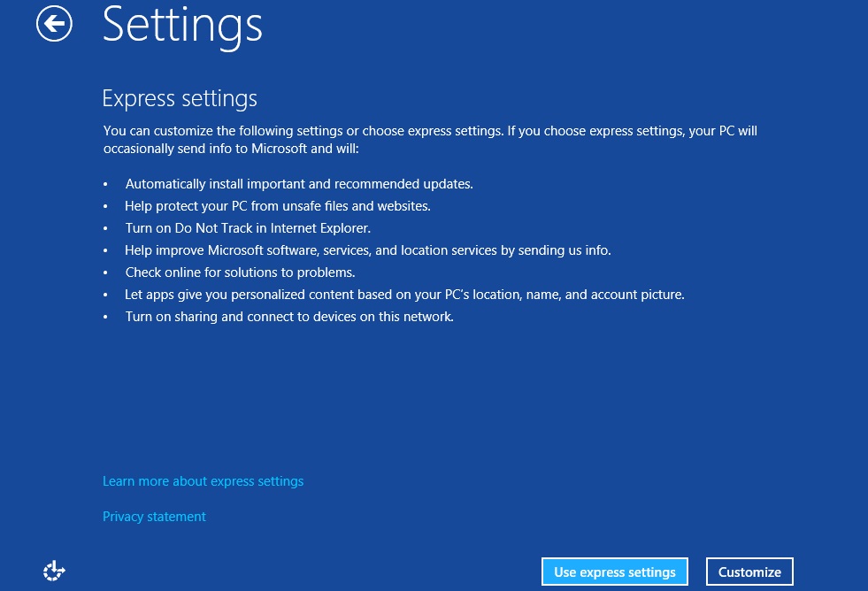Click the Express settings heading
This screenshot has height=591, width=868.
pos(180,97)
